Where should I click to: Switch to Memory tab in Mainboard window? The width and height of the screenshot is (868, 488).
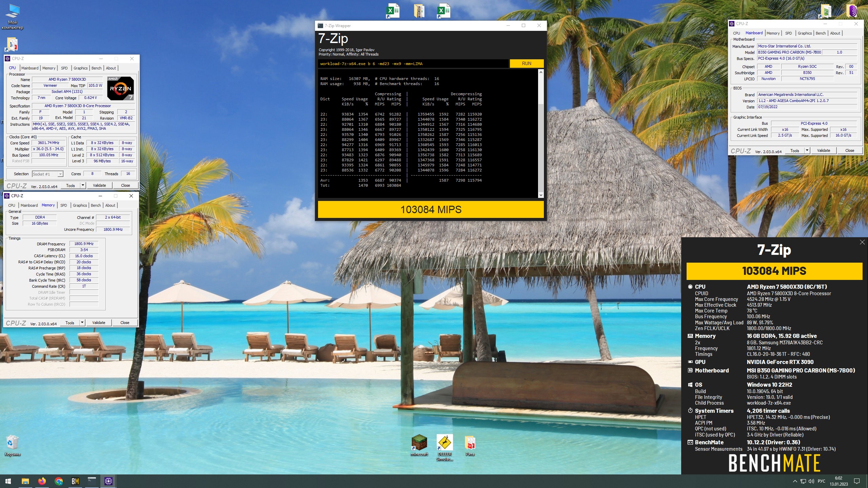[773, 33]
